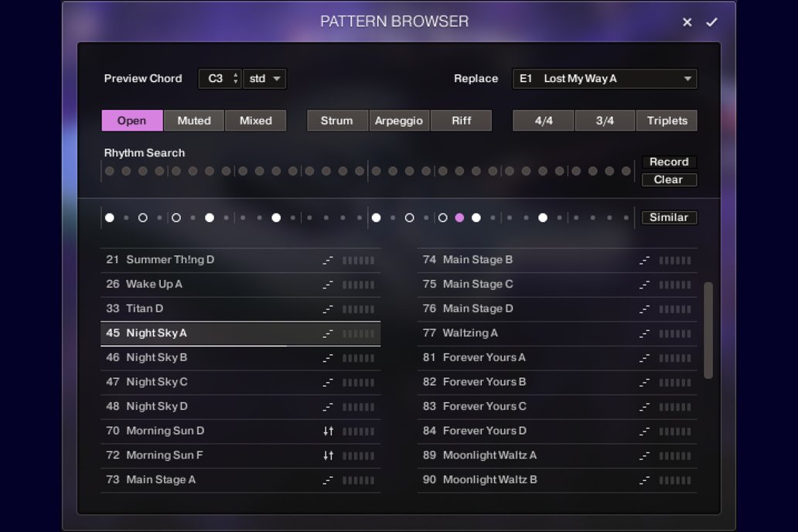Enable the Muted filter

point(193,121)
